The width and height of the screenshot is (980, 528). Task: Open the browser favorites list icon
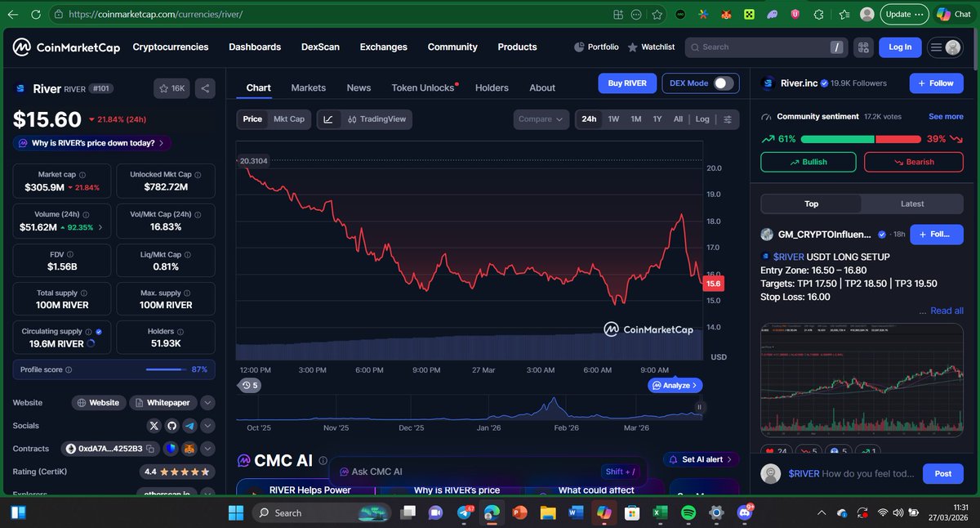pyautogui.click(x=844, y=14)
